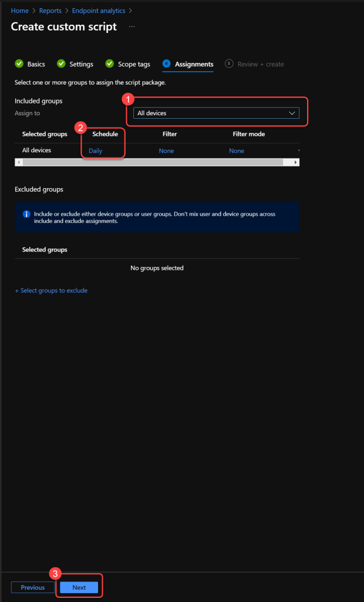Click the Review + create step icon
This screenshot has width=364, height=602.
[x=229, y=64]
